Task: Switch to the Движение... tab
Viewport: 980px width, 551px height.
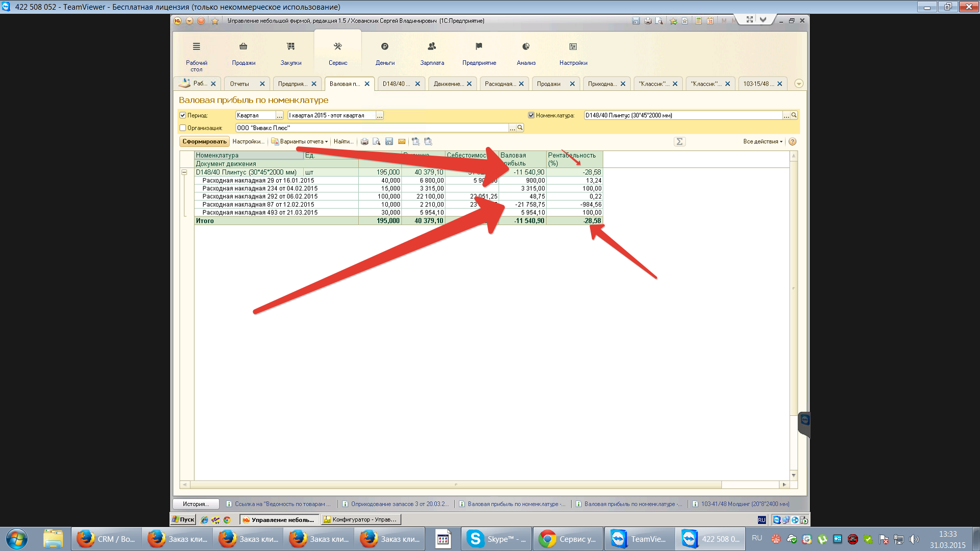Action: coord(448,84)
